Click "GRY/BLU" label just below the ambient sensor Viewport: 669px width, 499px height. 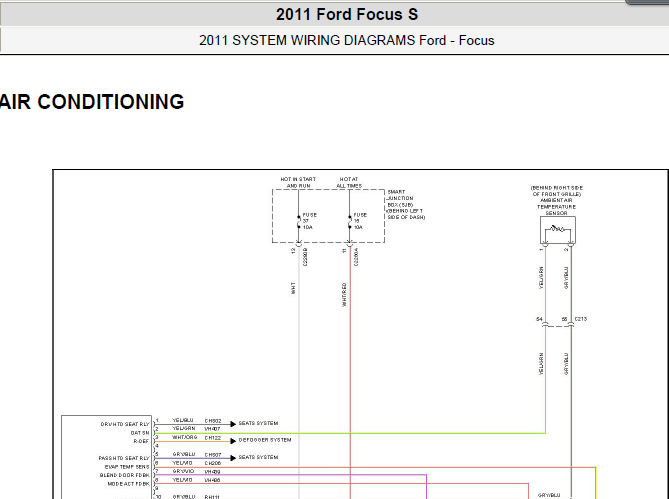click(566, 278)
